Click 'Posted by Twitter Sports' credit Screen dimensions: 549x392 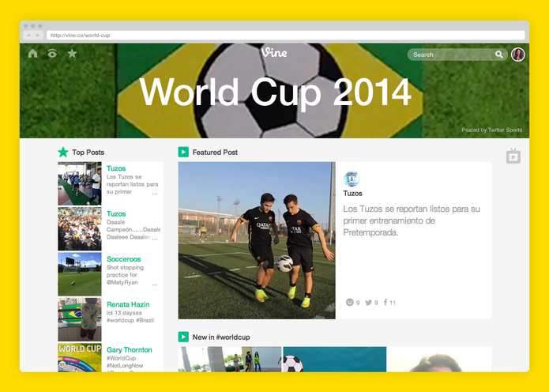491,130
